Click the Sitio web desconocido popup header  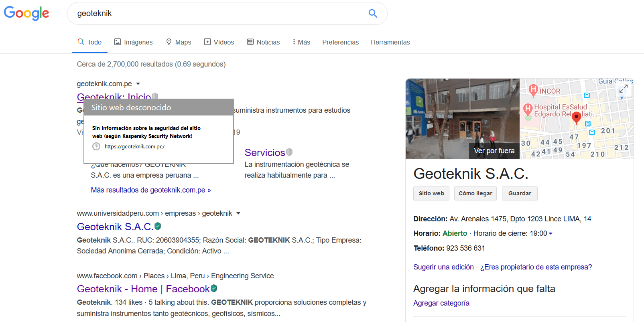point(159,107)
